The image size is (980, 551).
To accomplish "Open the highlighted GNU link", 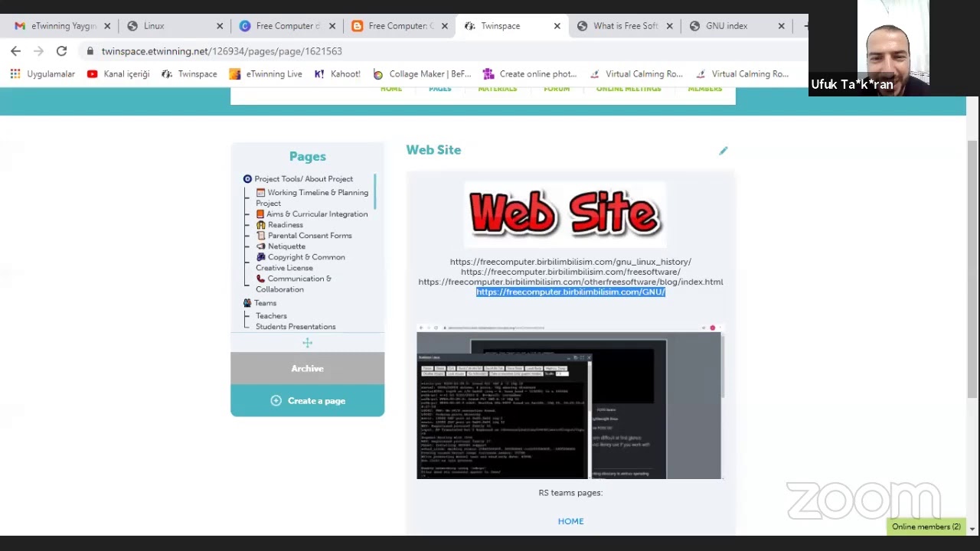I will click(x=570, y=292).
